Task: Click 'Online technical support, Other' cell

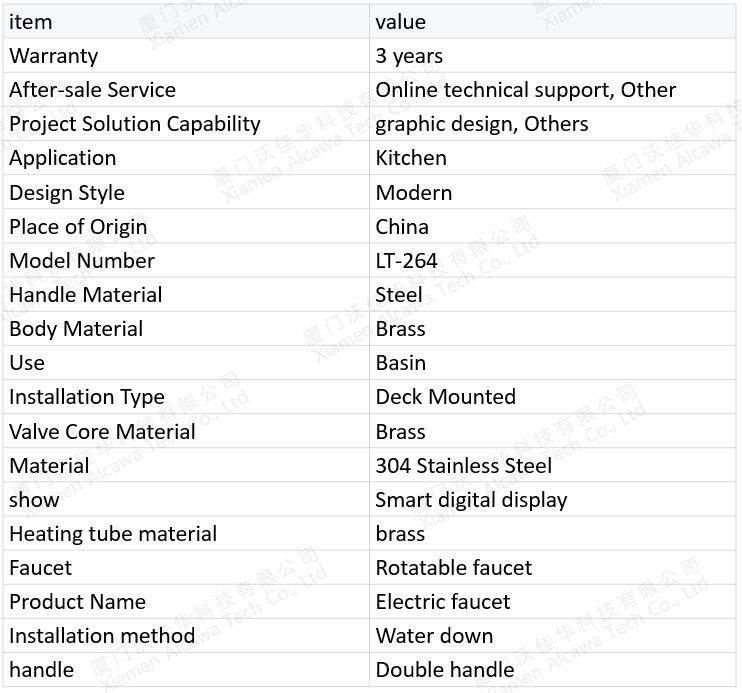Action: click(x=552, y=90)
